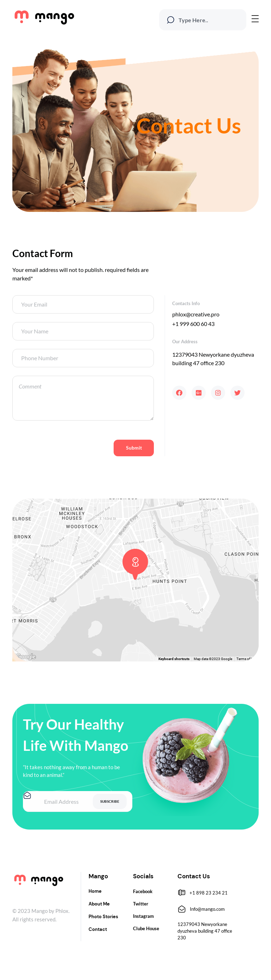Click the Mango logo in header
271x980 pixels.
tap(44, 17)
